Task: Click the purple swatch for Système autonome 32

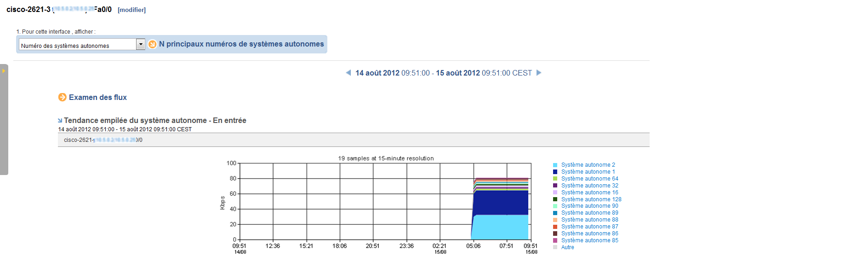Action: coord(555,186)
